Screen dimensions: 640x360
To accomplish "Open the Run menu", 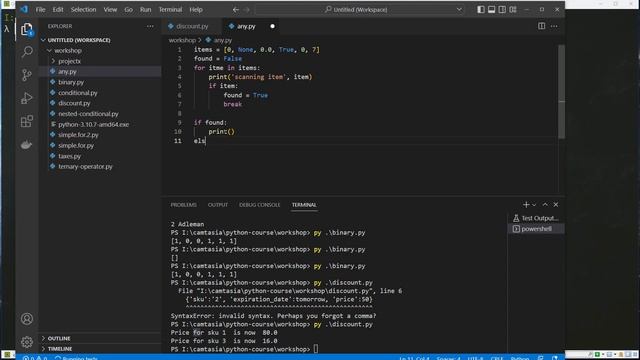I will pos(145,9).
